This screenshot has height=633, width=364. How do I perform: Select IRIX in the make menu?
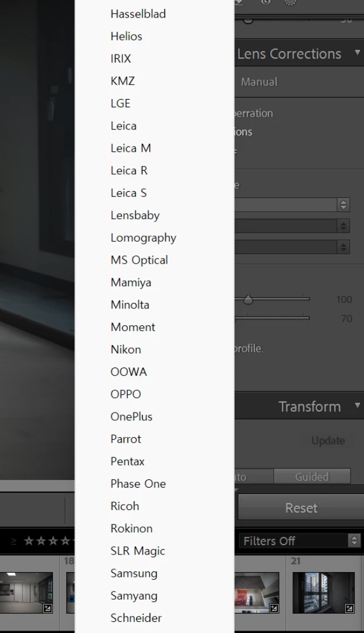[x=121, y=59]
